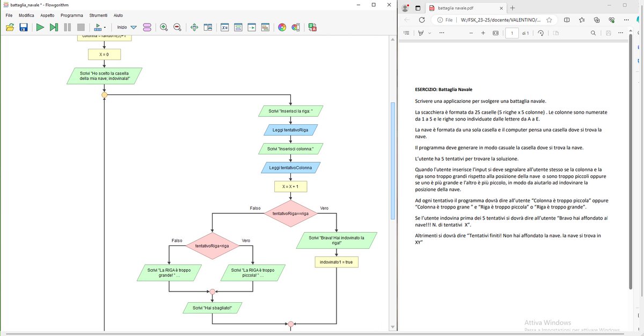Select the "Leggi tentativoColonna" input shape
The image size is (644, 336).
click(x=290, y=168)
